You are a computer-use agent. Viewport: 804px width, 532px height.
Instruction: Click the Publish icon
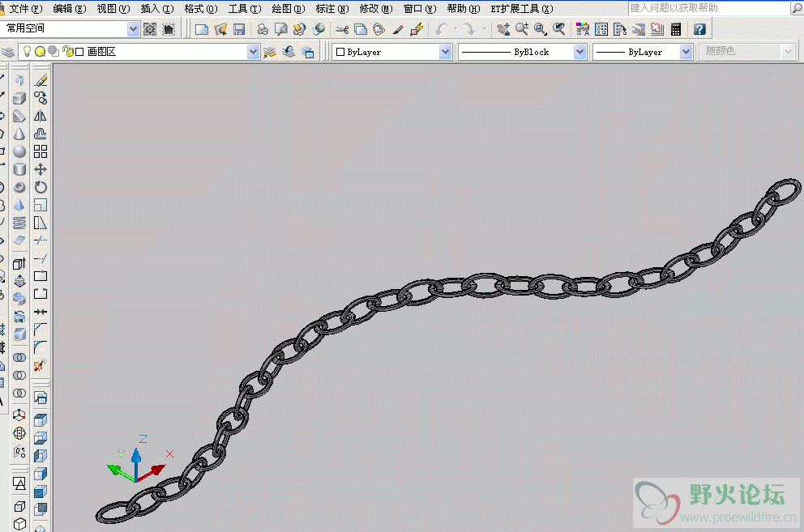click(x=299, y=29)
